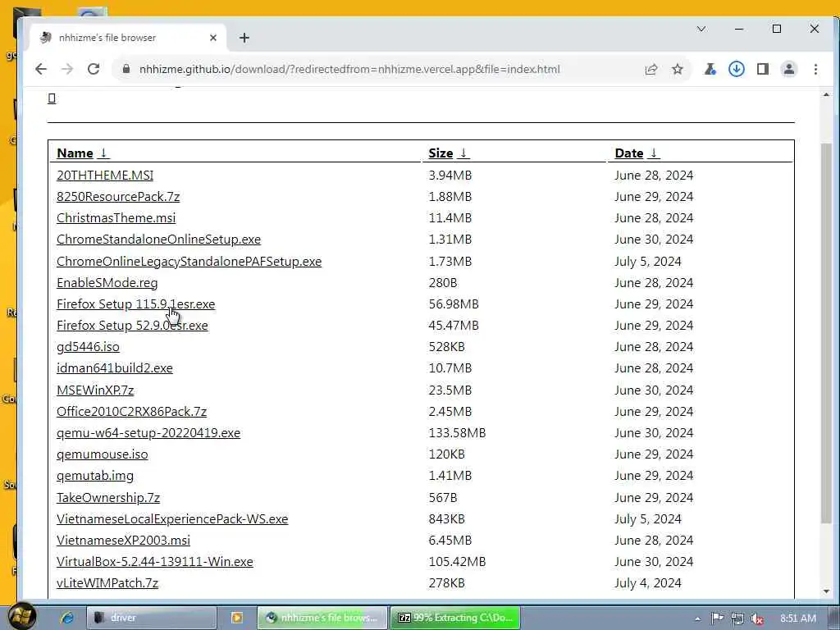Viewport: 840px width, 630px height.
Task: Toggle the browser side panel
Action: (763, 69)
